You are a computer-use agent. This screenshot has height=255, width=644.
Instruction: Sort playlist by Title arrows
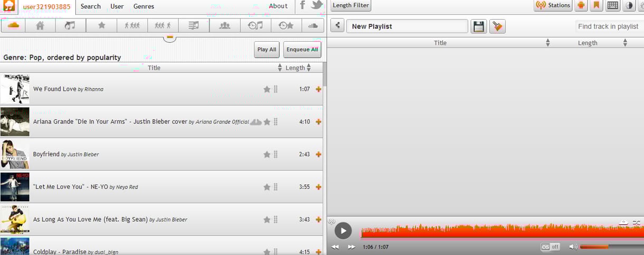(547, 43)
